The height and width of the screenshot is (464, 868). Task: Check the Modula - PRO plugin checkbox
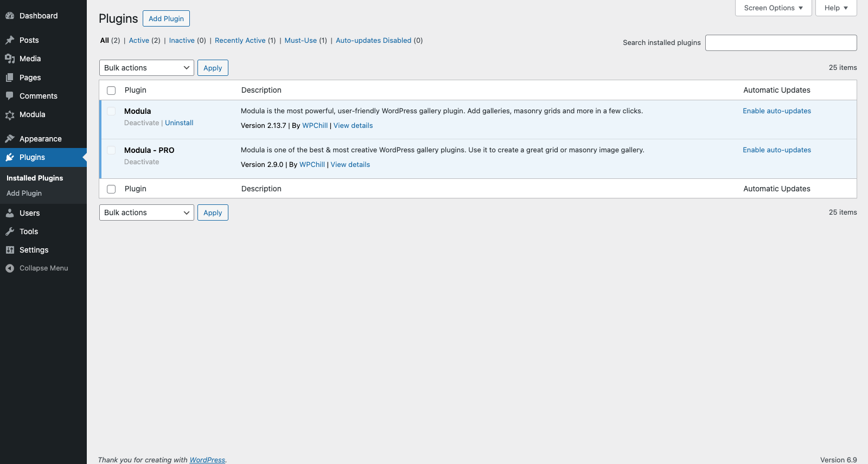pos(111,150)
